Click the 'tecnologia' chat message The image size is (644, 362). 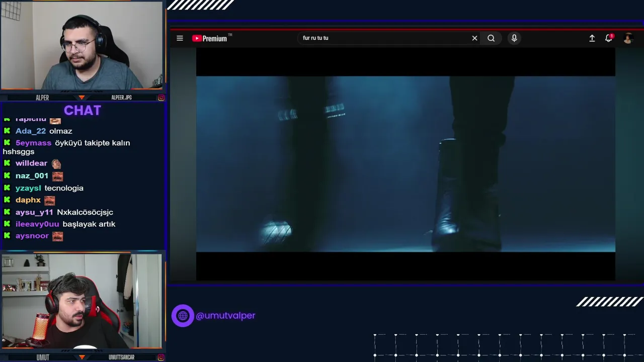[x=64, y=188]
